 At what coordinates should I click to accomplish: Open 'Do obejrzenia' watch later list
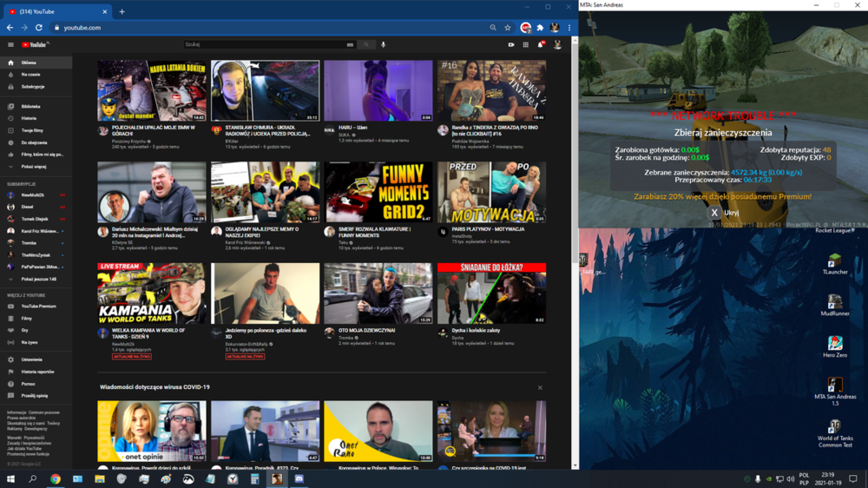[x=36, y=142]
